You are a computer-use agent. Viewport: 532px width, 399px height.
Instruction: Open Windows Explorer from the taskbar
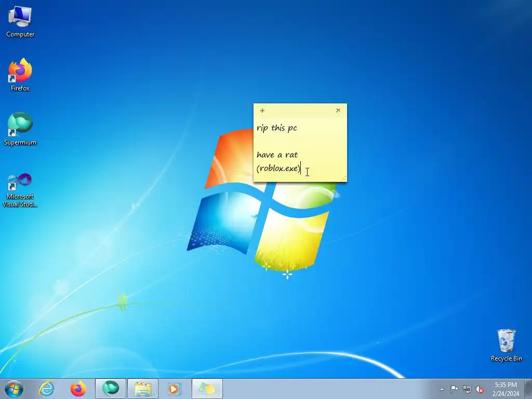pyautogui.click(x=143, y=389)
